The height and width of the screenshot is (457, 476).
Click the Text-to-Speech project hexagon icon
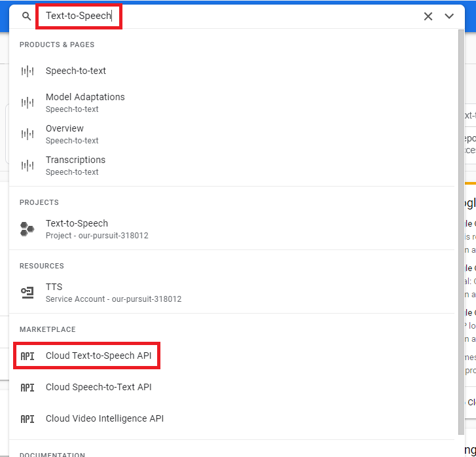tap(27, 229)
